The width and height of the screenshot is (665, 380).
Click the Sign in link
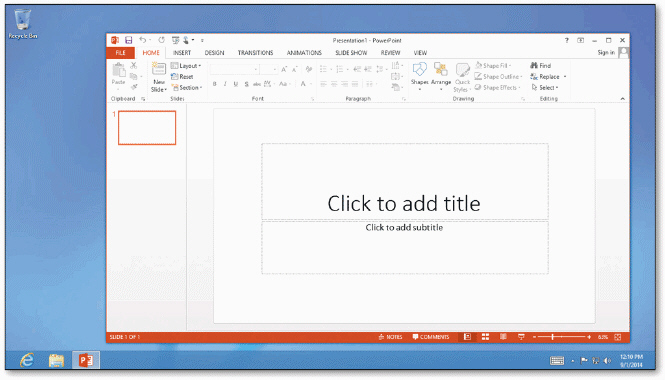606,53
